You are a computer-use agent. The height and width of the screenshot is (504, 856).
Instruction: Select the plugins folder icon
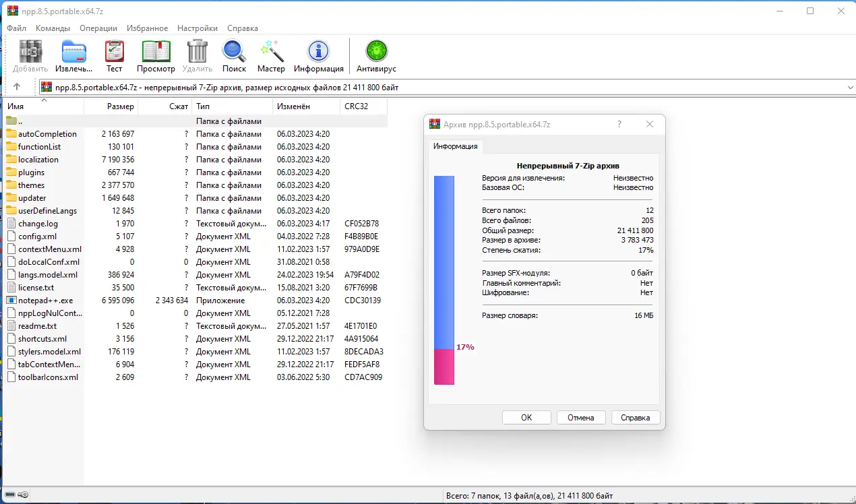(11, 172)
